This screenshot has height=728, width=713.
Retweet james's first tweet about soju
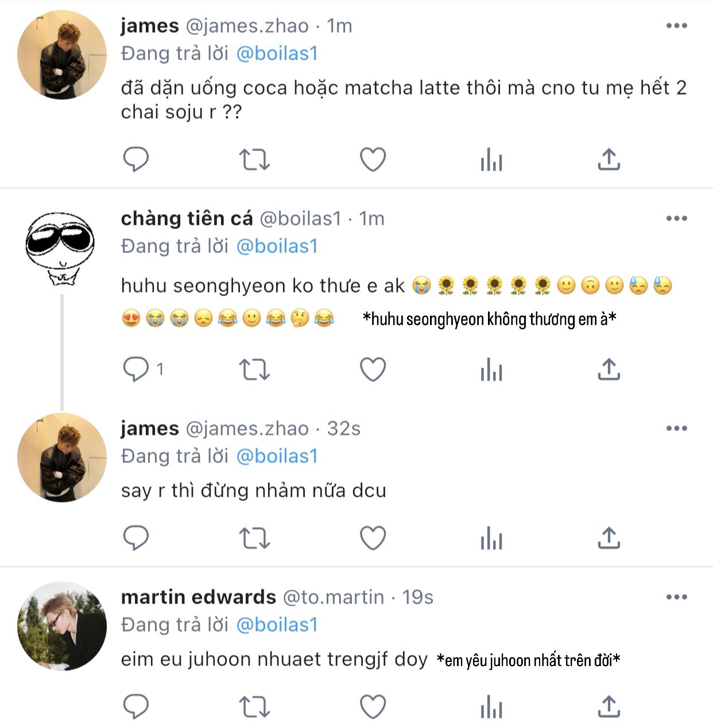click(x=254, y=159)
